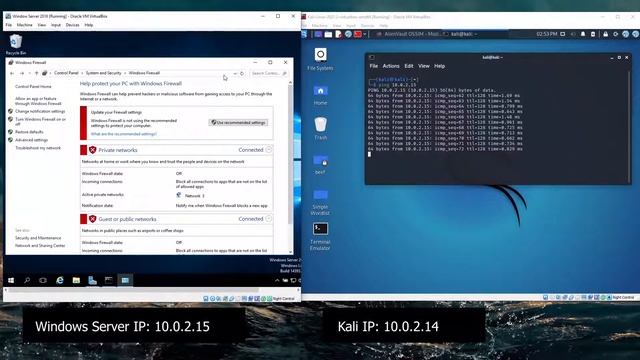Click Control Panel breadcrumb
Viewport: 640px width, 360px height.
tap(66, 73)
